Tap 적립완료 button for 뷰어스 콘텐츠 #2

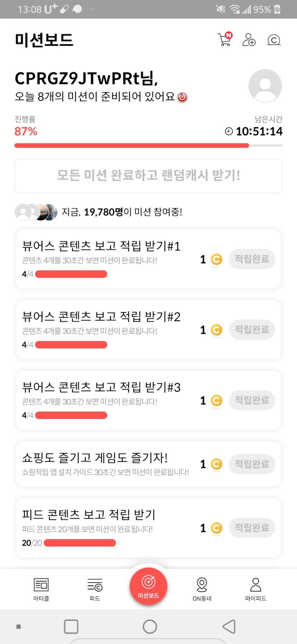(x=252, y=330)
